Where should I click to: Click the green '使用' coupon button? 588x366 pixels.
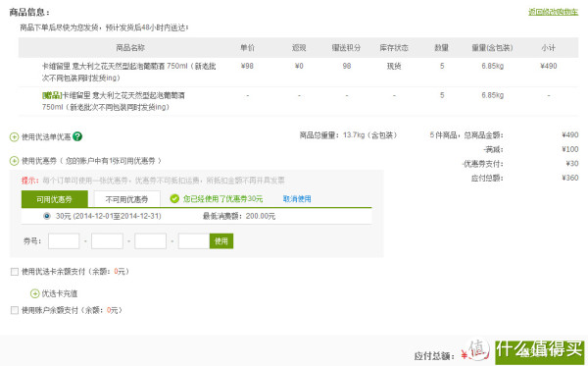click(221, 241)
